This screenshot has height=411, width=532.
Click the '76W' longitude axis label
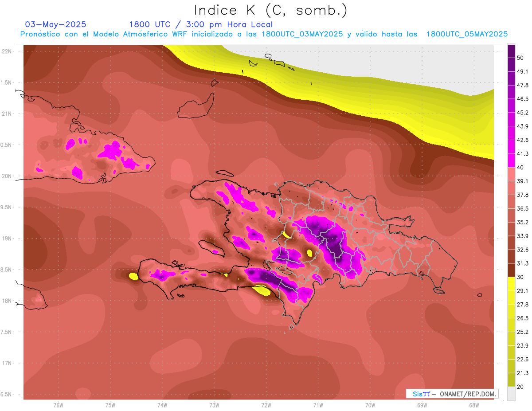(58, 405)
